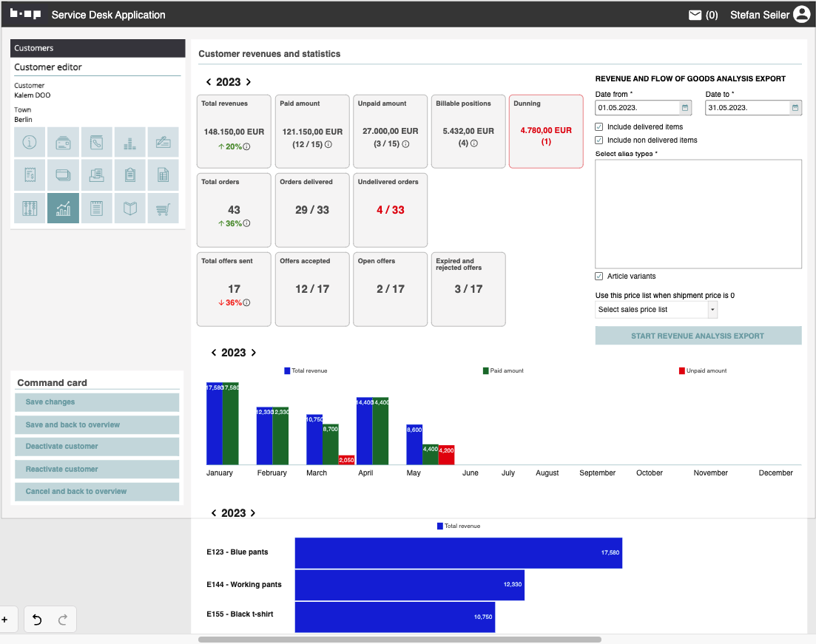Disable the Article variants checkbox
Viewport: 816px width, 644px height.
599,277
